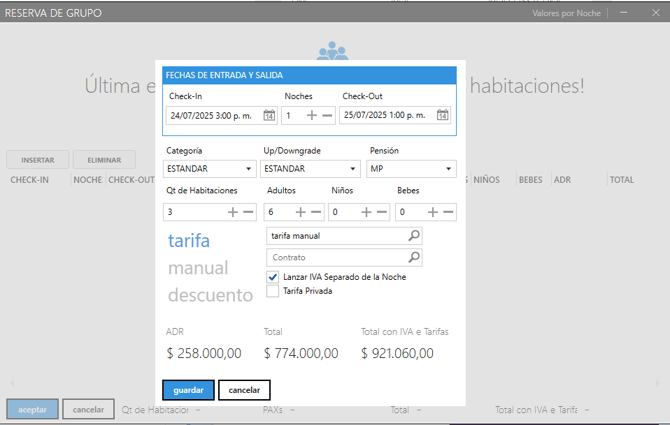
Task: Switch to the descuento rate tab
Action: tap(210, 295)
